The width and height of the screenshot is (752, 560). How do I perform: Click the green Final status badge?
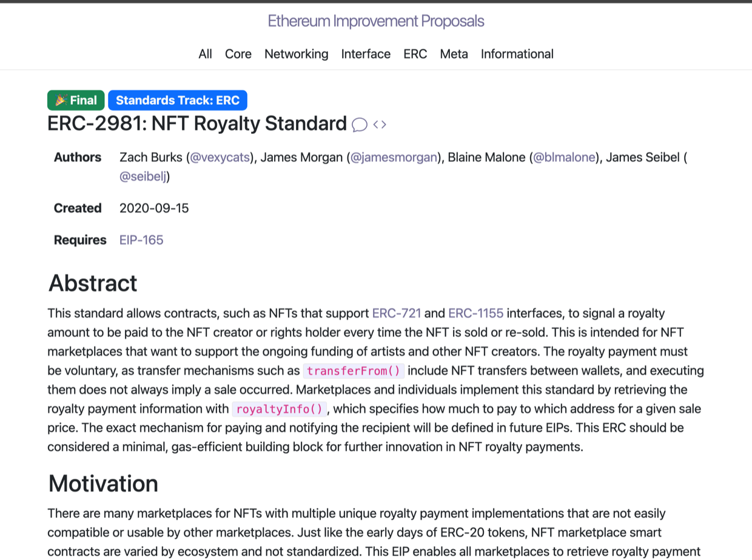point(76,100)
